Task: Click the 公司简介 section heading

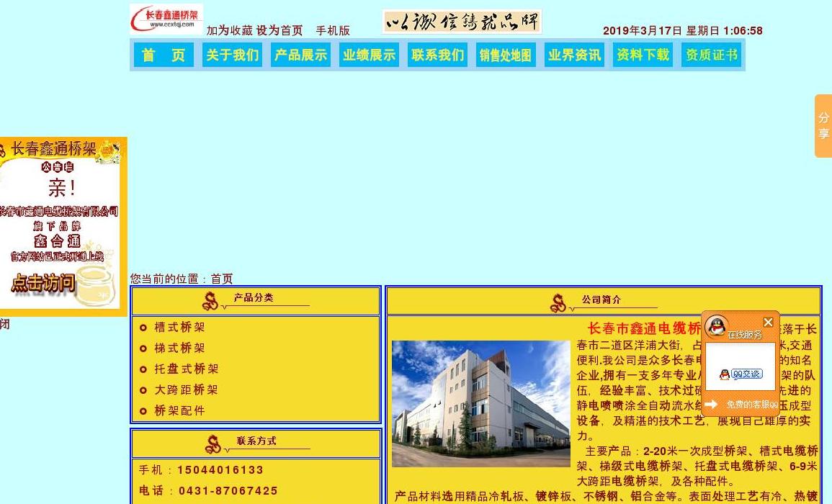Action: click(601, 300)
